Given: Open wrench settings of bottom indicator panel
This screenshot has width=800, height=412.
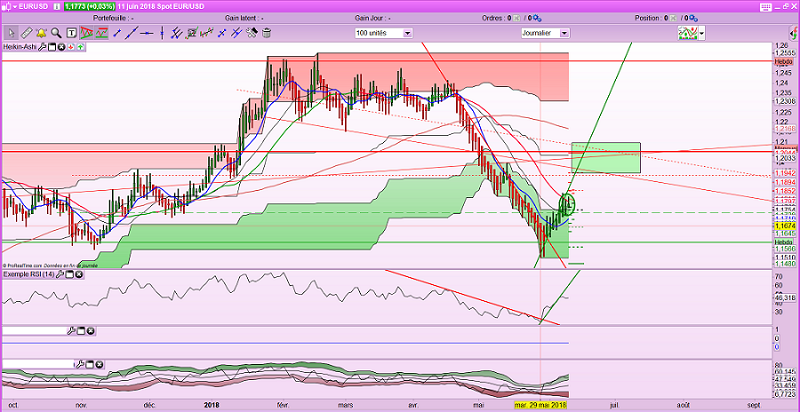Looking at the screenshot, I should [x=80, y=364].
